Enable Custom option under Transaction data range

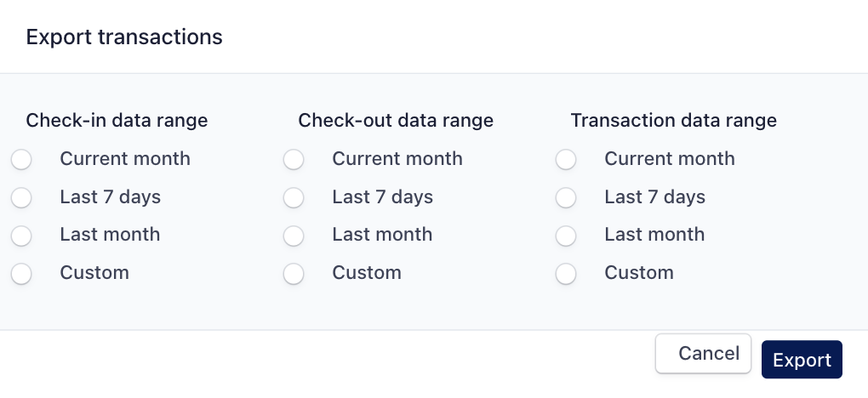click(566, 274)
